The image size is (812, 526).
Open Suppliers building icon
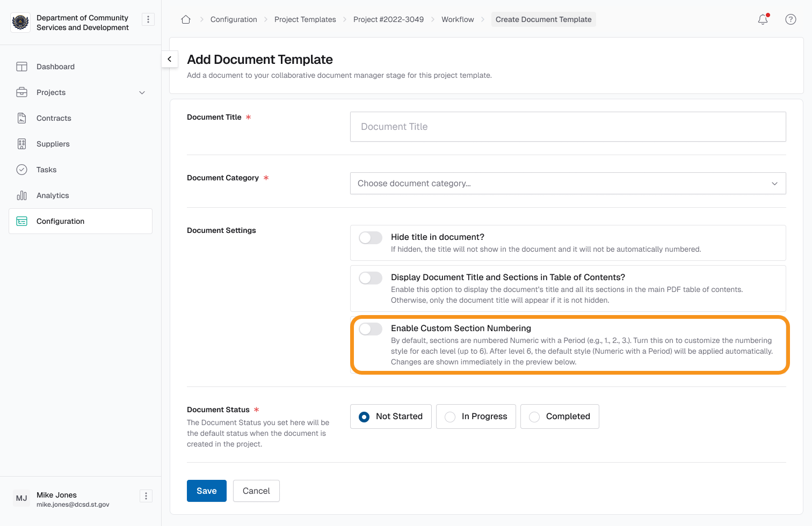[21, 144]
